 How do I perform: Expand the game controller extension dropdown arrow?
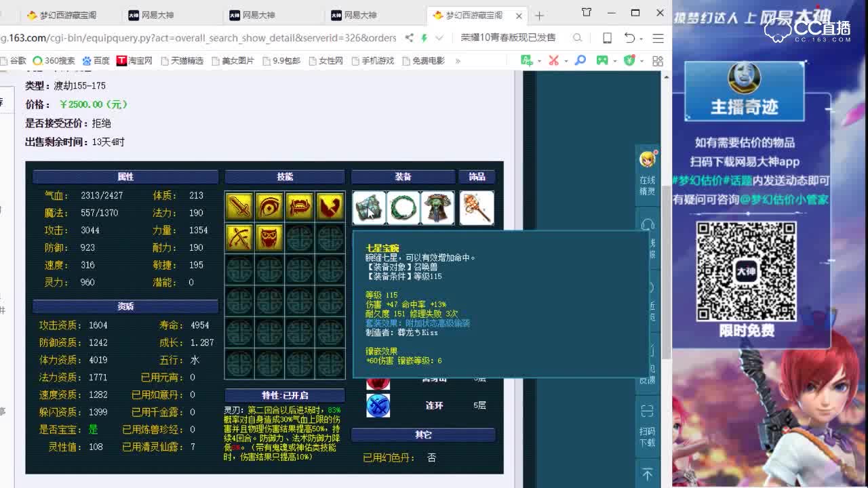click(x=614, y=60)
